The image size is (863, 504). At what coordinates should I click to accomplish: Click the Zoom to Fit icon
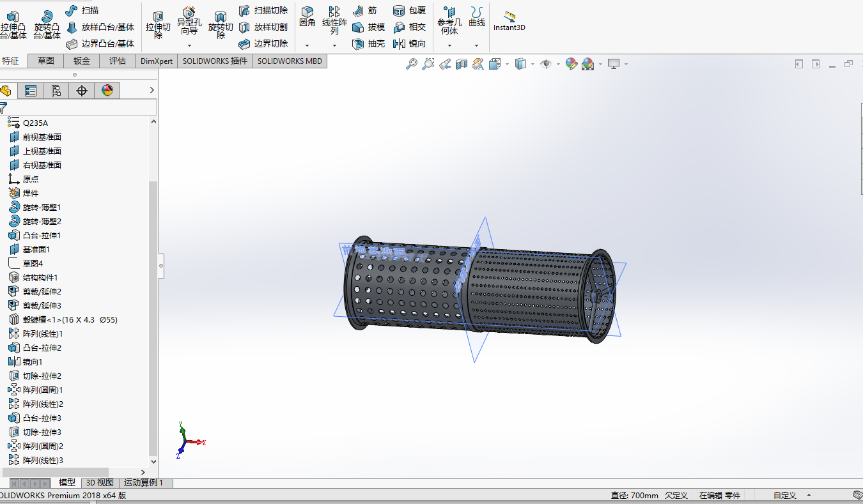pos(412,64)
